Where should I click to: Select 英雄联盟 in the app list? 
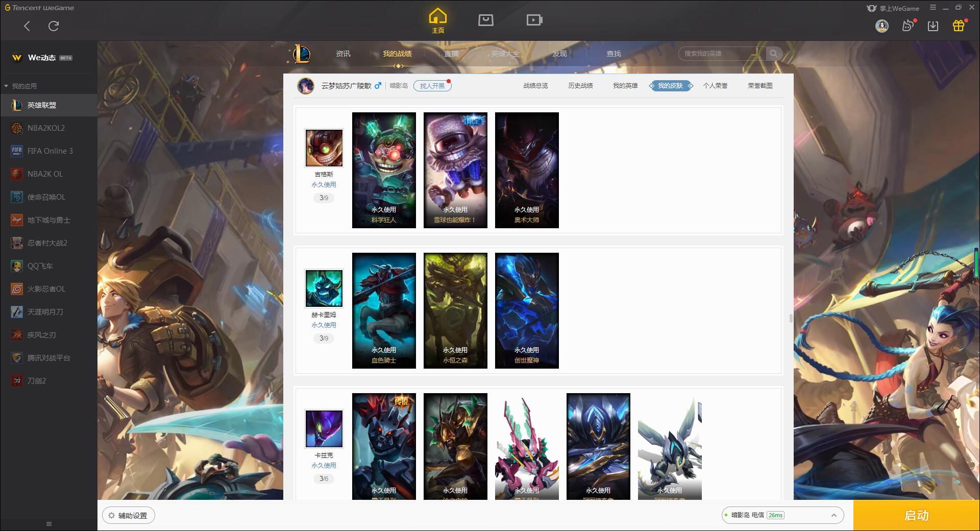click(x=48, y=105)
